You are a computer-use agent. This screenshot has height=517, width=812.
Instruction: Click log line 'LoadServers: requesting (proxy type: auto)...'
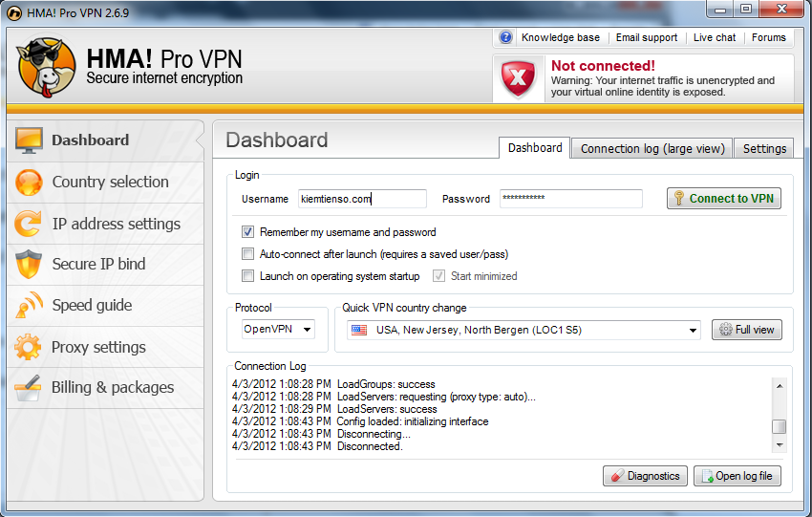tap(436, 397)
